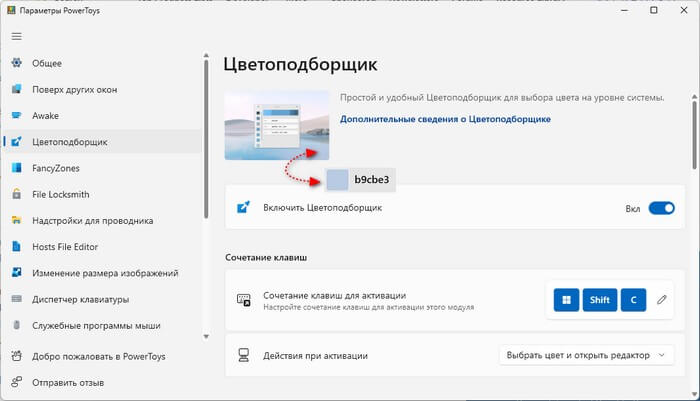
Task: Click the main pane scroll up arrow
Action: tap(694, 96)
